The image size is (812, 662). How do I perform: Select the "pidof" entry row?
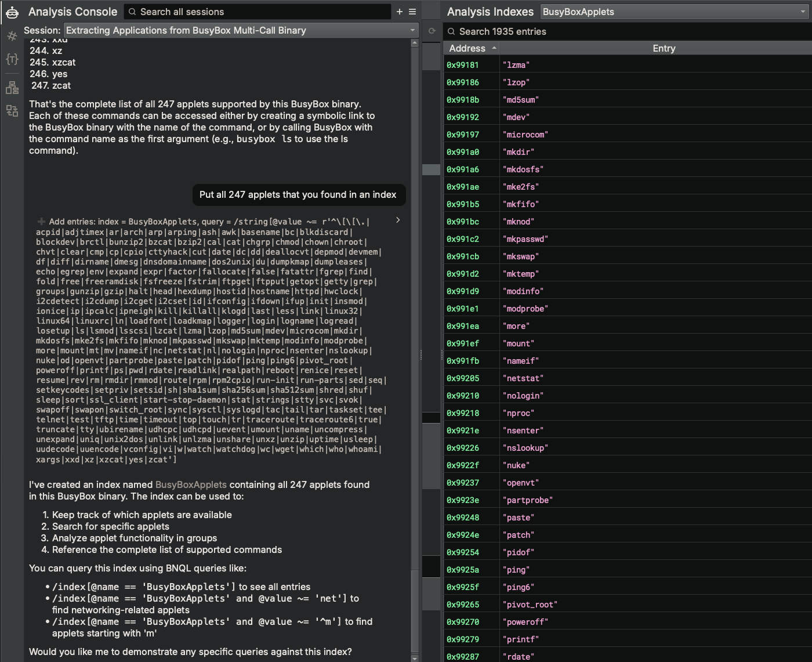628,552
